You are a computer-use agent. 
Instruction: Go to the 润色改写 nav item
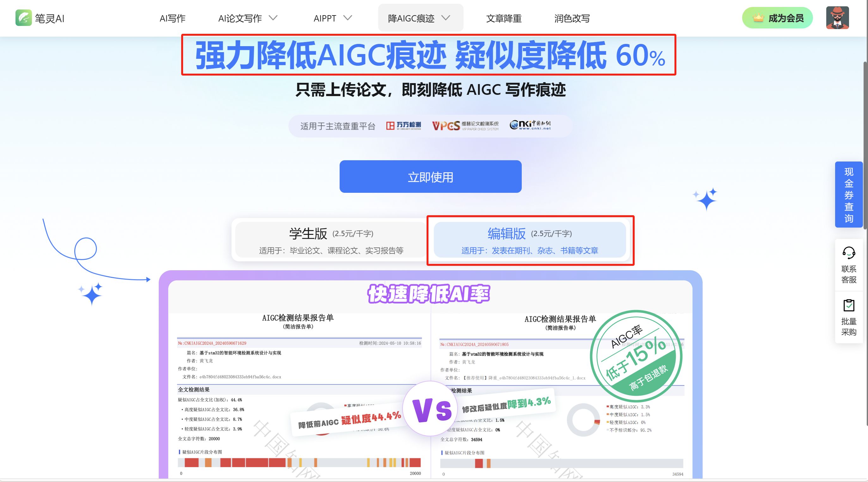pos(572,18)
